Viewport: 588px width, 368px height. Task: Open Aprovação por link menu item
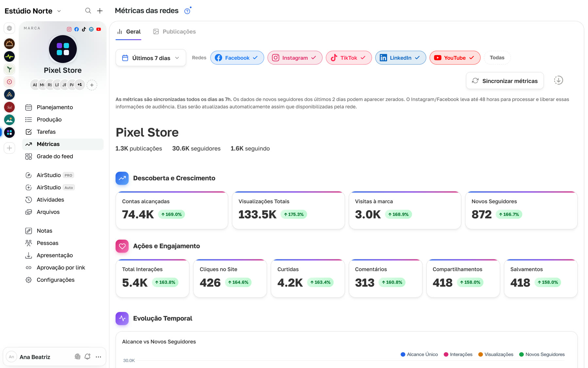tap(63, 268)
